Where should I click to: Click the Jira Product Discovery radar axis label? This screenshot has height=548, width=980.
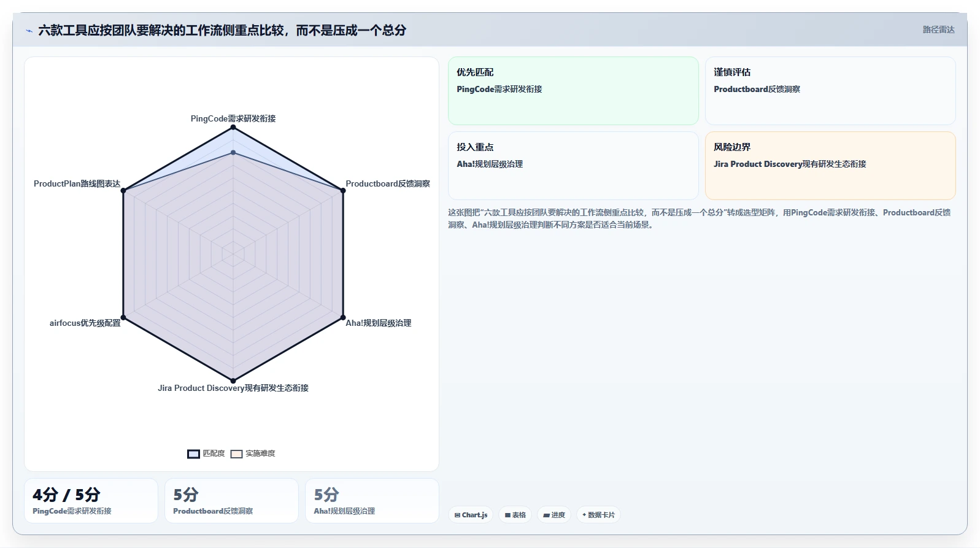point(233,388)
